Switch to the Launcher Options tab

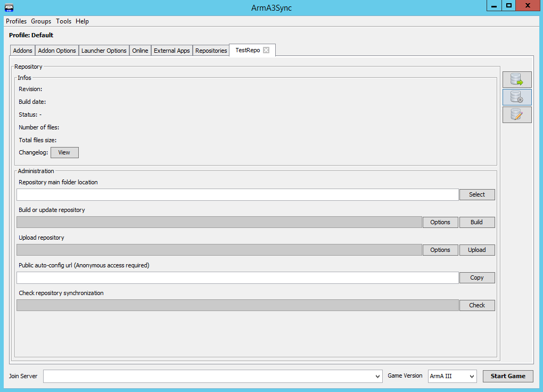point(104,51)
